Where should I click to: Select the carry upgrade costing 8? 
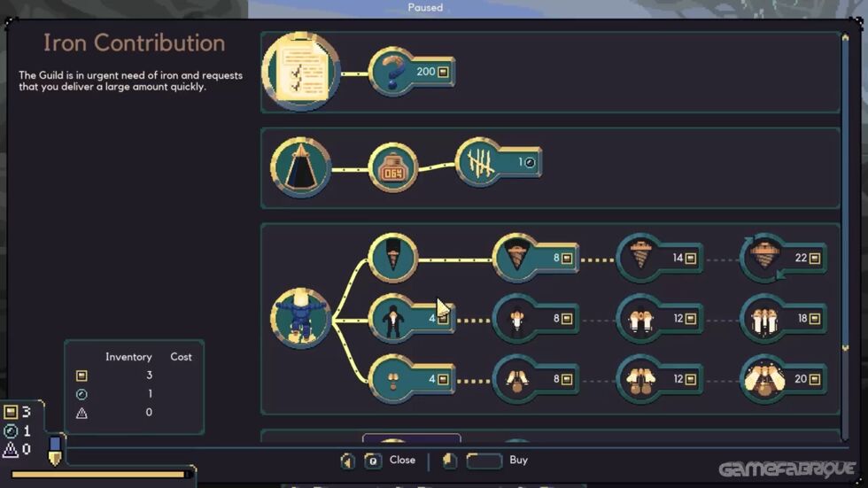[x=535, y=380]
